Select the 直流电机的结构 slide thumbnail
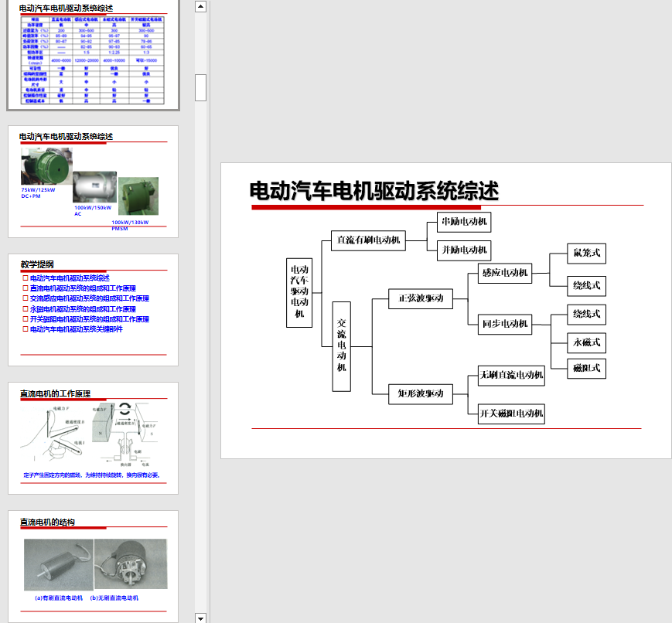The height and width of the screenshot is (623, 672). click(93, 567)
